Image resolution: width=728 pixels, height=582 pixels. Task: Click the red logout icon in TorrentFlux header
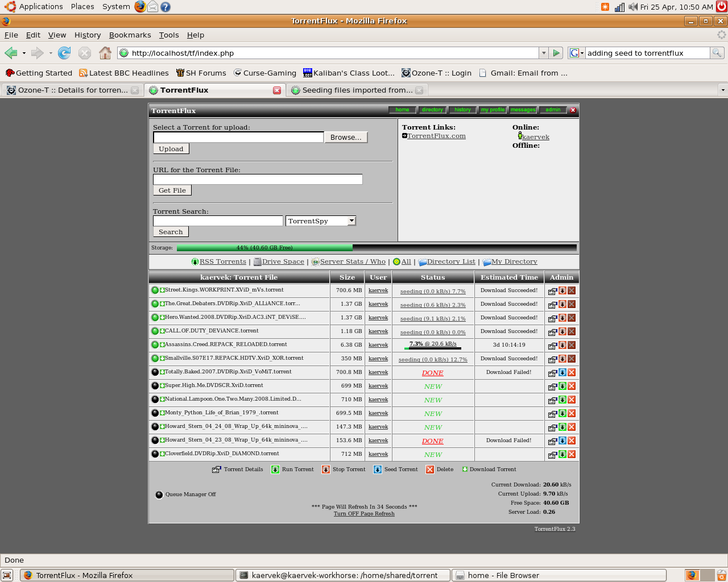coord(573,110)
